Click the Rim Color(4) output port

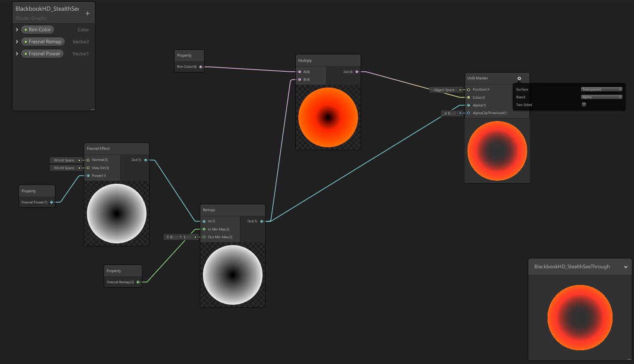tap(200, 67)
